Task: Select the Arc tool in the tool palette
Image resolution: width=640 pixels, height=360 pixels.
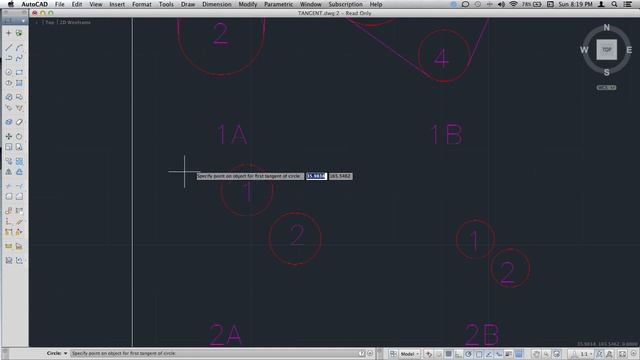Action: pos(19,47)
